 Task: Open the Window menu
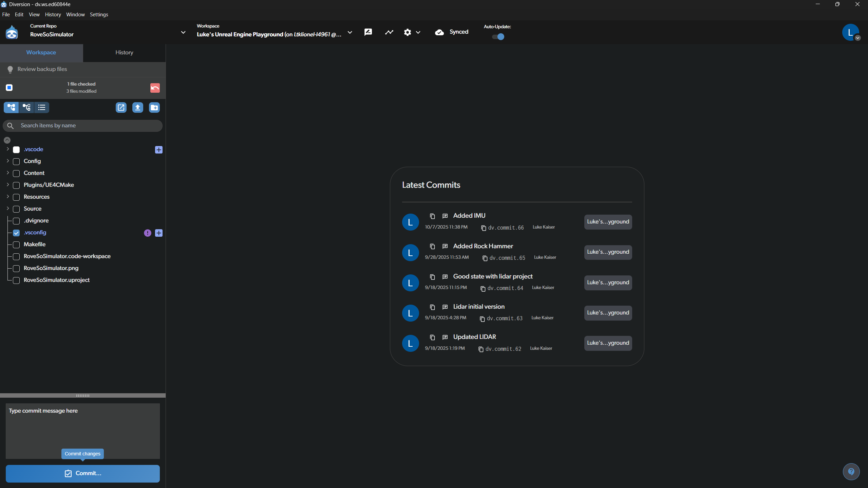(75, 14)
